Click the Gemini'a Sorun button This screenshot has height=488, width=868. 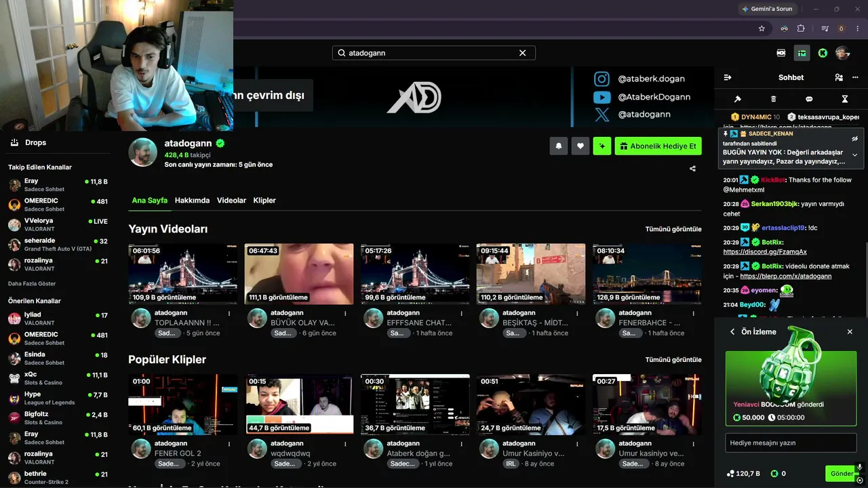click(767, 9)
